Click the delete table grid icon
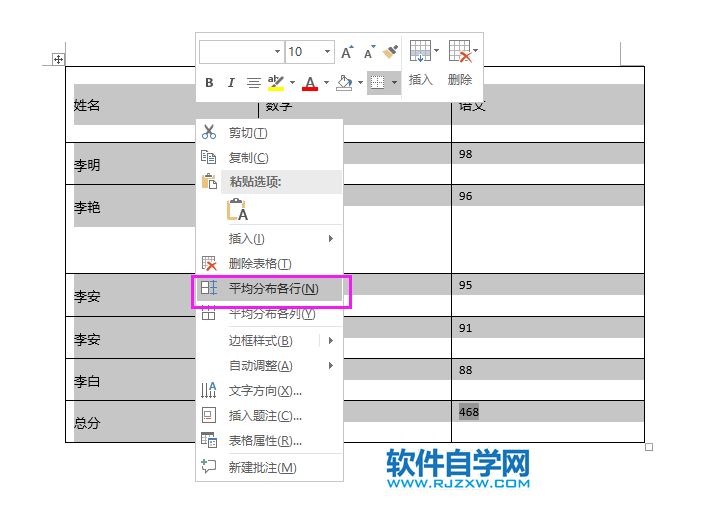This screenshot has width=716, height=515. pyautogui.click(x=460, y=51)
